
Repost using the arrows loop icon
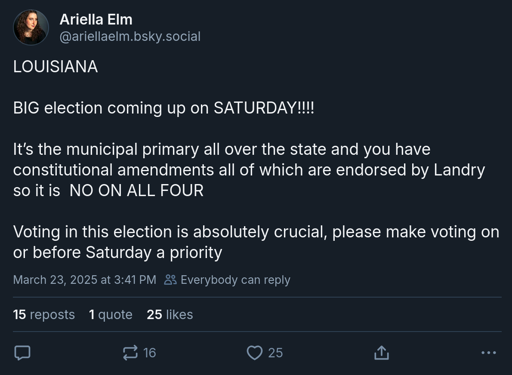pos(130,353)
